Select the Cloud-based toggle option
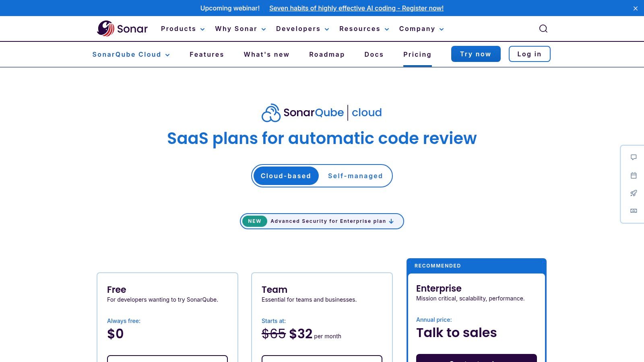This screenshot has width=644, height=362. (286, 176)
